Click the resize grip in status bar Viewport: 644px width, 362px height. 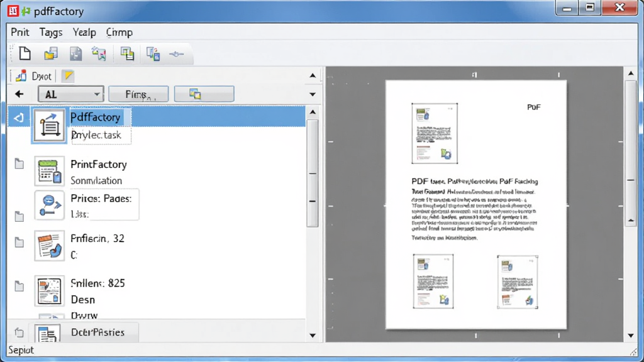[x=634, y=352]
